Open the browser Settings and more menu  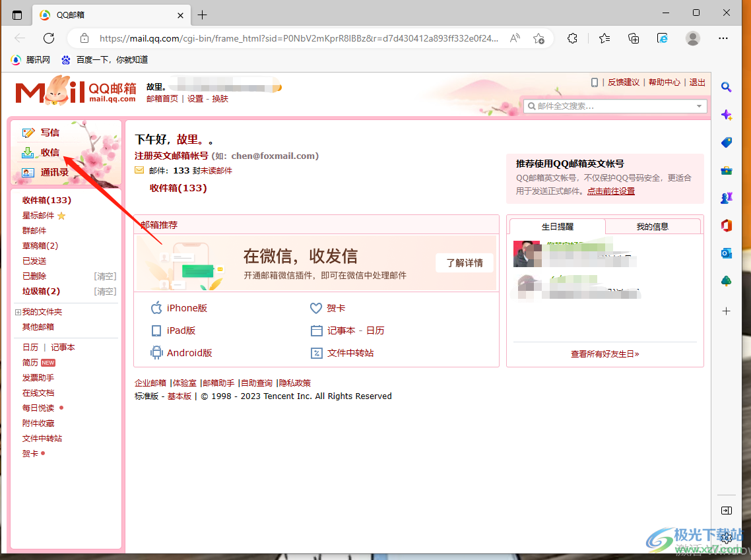(723, 38)
